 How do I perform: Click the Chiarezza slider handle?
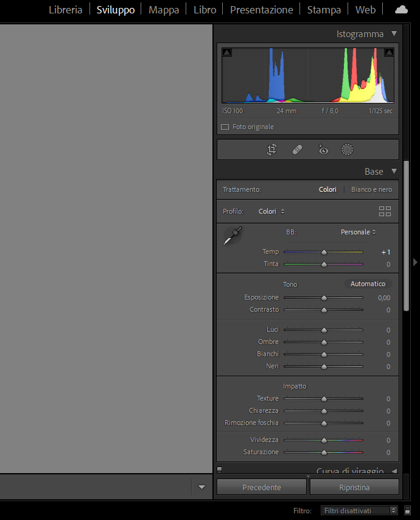(324, 411)
